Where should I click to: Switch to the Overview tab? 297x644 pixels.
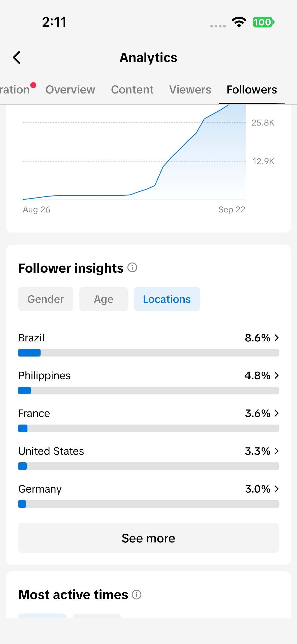(x=70, y=90)
